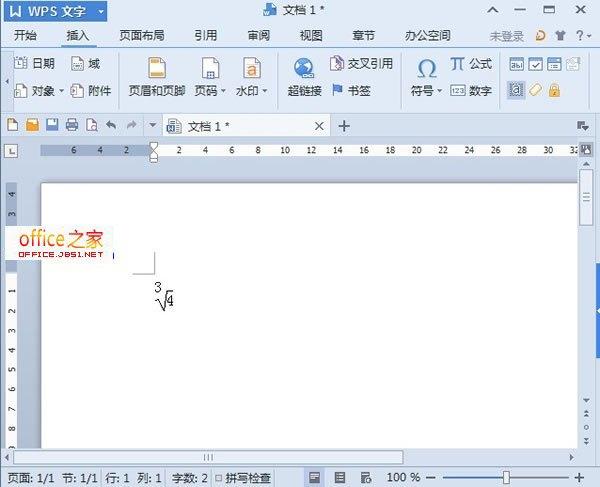This screenshot has width=600, height=487.
Task: Expand the 水印 dropdown arrow
Action: click(265, 91)
